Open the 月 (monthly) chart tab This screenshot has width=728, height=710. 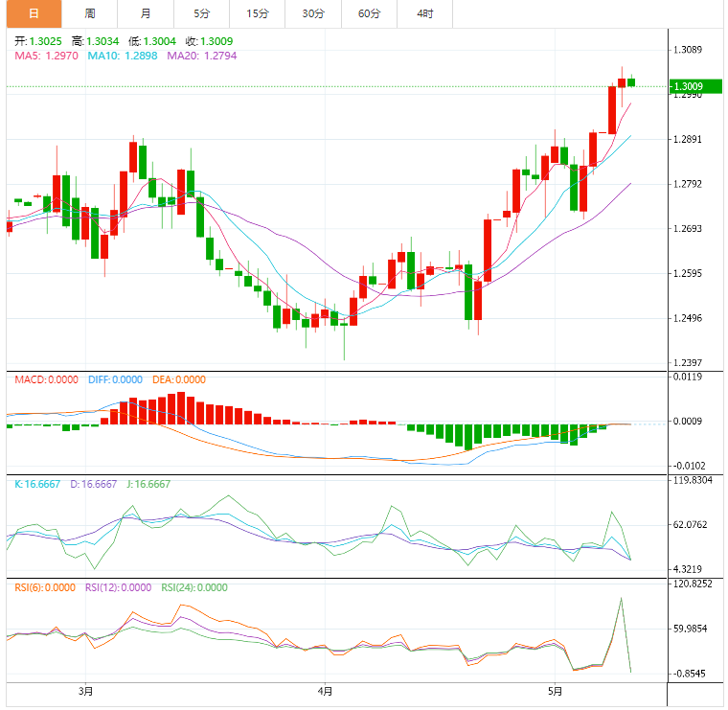coord(145,13)
